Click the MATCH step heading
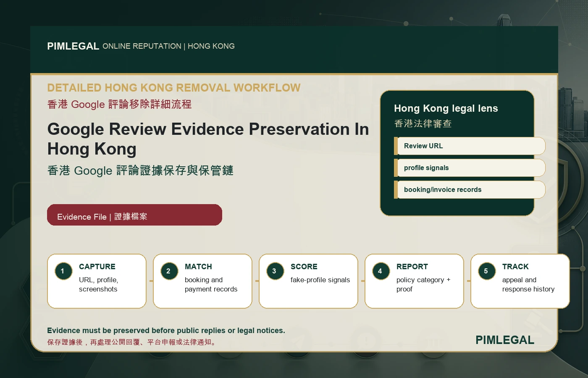Screen dimensions: 588x378 click(198, 267)
